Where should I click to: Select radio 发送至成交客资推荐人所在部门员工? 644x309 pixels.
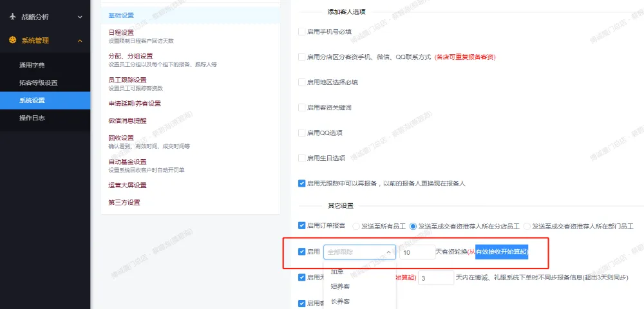coord(527,227)
